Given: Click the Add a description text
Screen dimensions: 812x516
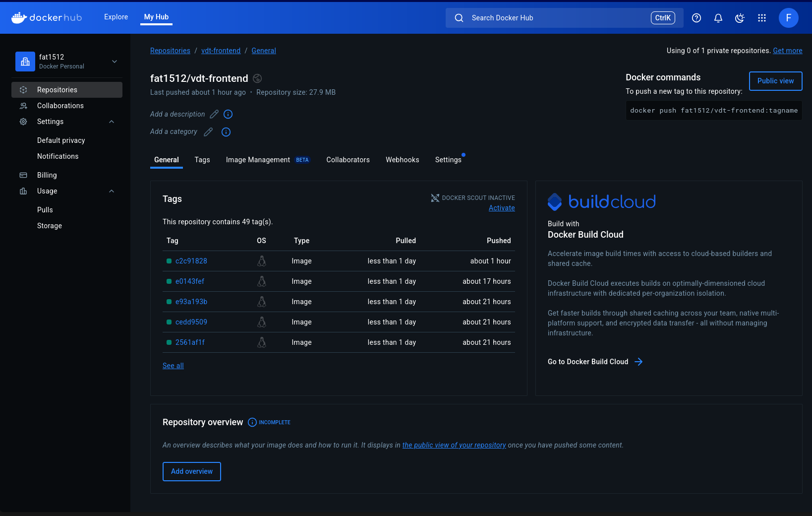Looking at the screenshot, I should tap(177, 114).
